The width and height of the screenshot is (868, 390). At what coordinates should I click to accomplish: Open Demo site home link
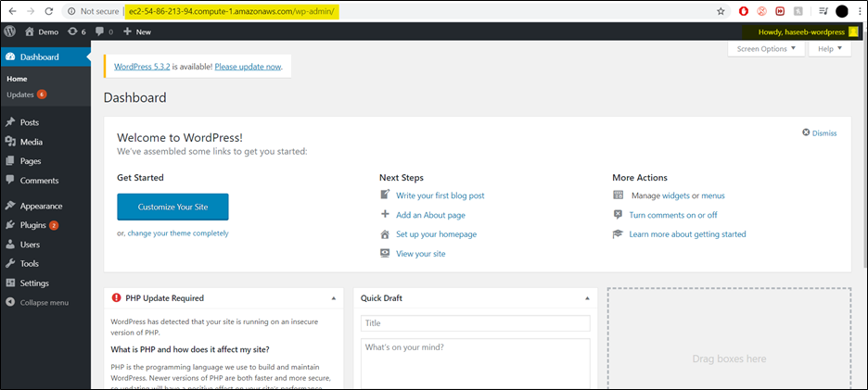42,32
